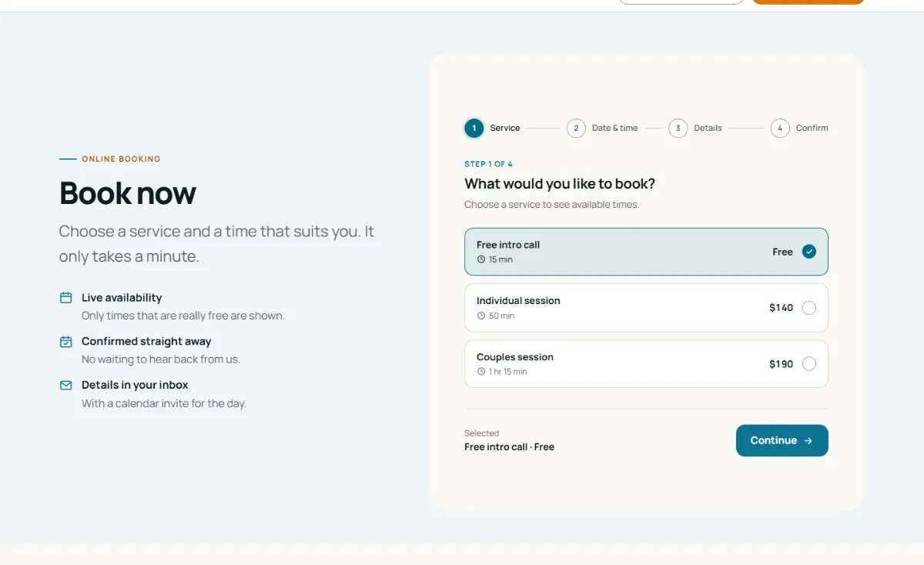Screen dimensions: 924x565
Task: Select the Couples session radio button
Action: click(x=808, y=364)
